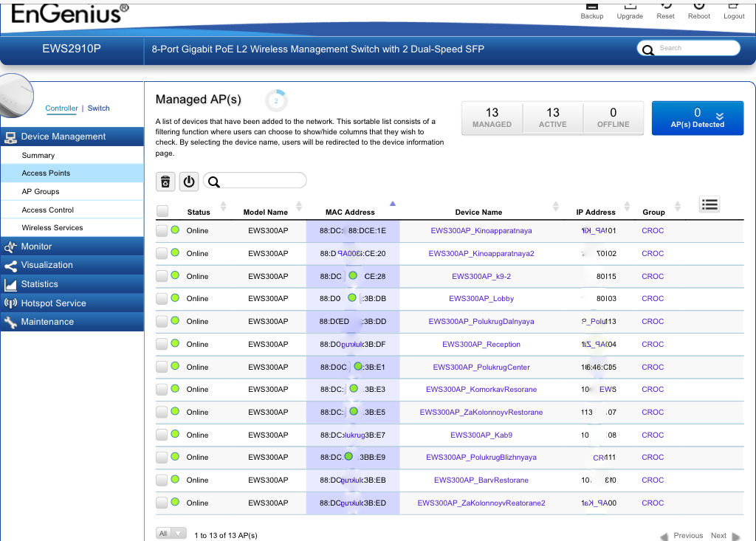Click the circular refresh progress indicator
Image resolution: width=756 pixels, height=541 pixels.
[276, 101]
